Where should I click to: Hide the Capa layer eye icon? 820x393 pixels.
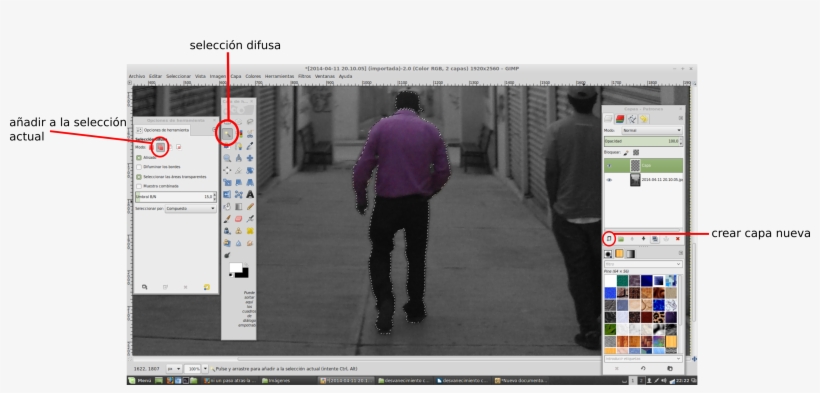(609, 165)
